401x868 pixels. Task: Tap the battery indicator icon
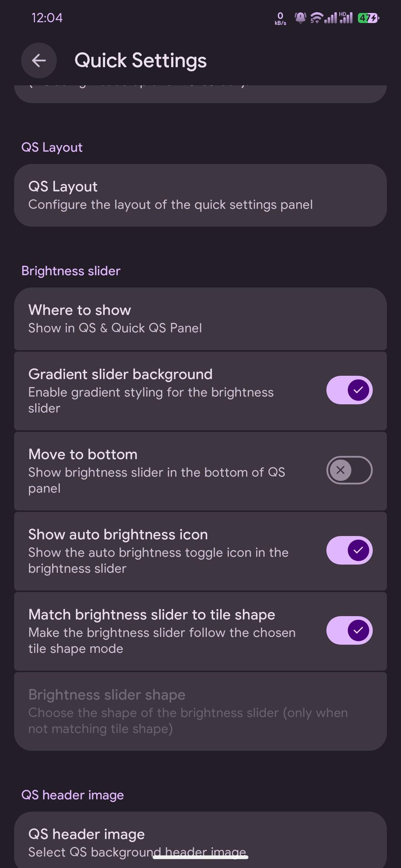[368, 18]
